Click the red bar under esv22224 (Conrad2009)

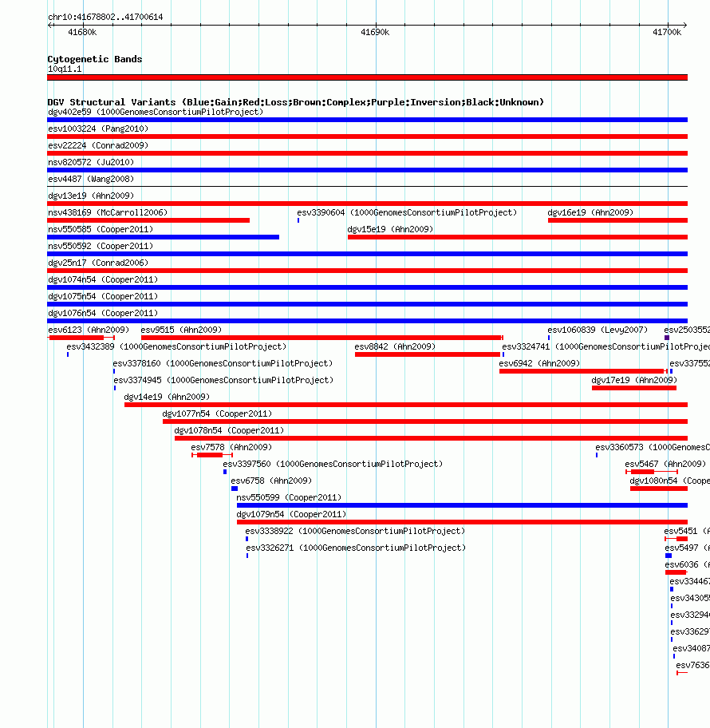tap(367, 153)
